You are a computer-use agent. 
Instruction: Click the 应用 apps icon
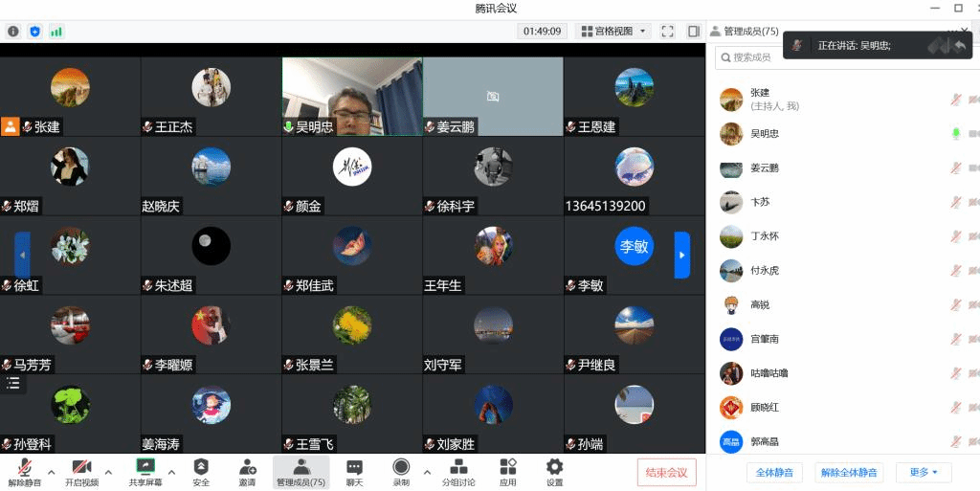point(508,472)
